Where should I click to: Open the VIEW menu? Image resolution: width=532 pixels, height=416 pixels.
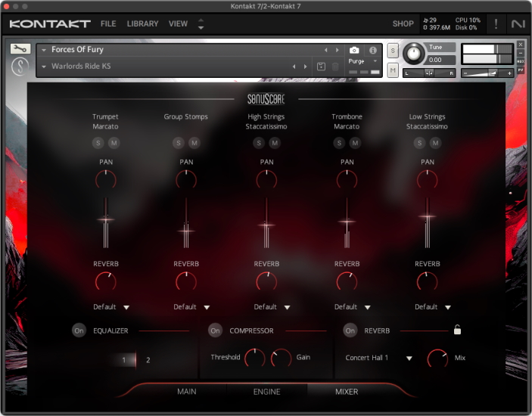(178, 23)
